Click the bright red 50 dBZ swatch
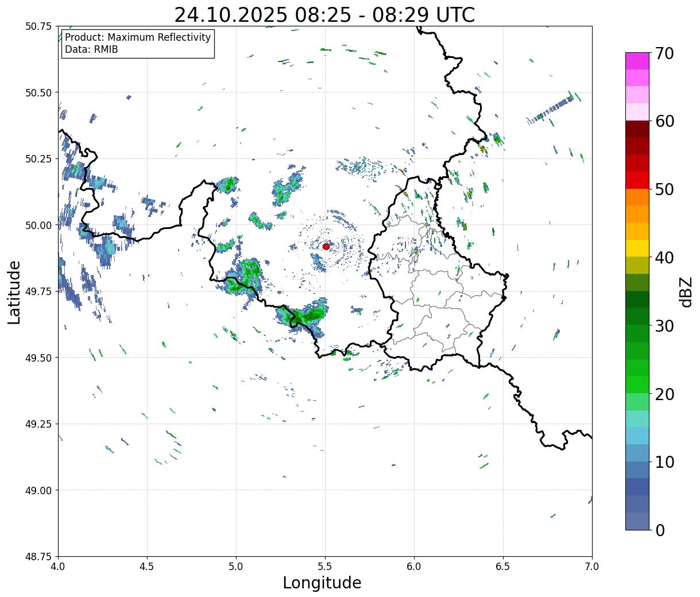The height and width of the screenshot is (597, 700). click(x=637, y=180)
